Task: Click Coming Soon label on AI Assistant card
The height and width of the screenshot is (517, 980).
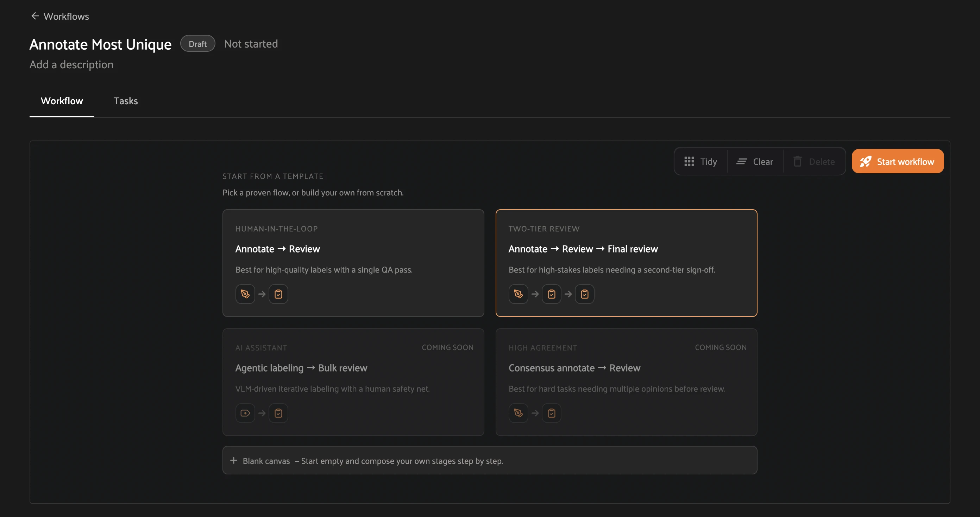Action: tap(447, 348)
